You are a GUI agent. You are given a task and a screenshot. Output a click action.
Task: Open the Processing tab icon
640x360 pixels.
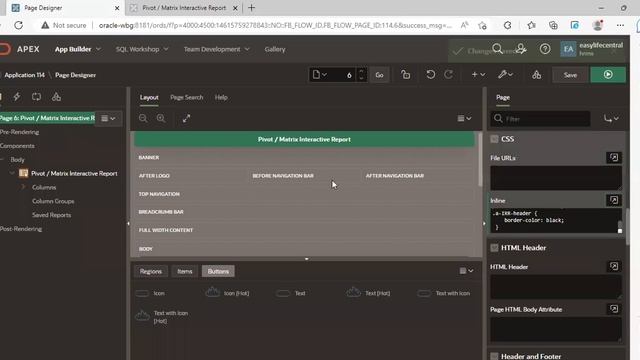(x=36, y=97)
